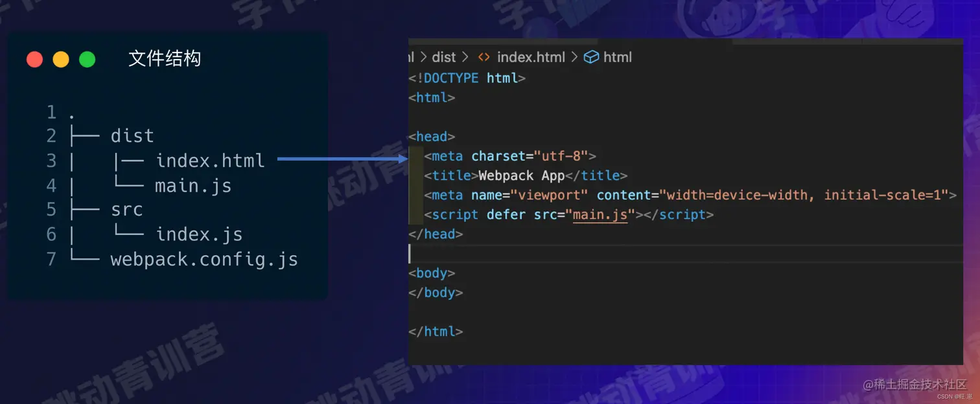
Task: Click the DOCTYPE html line
Action: click(467, 78)
